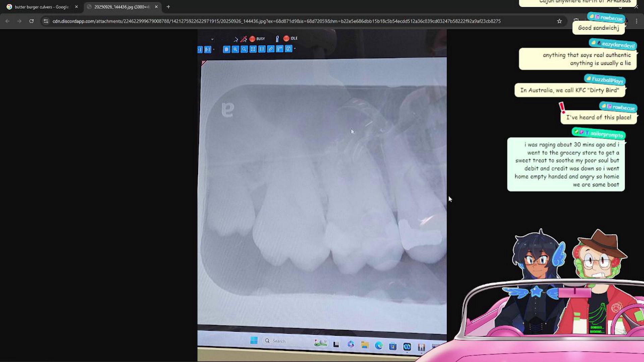Click the zoom-in magnifier toolbar icon
The width and height of the screenshot is (644, 362).
235,49
